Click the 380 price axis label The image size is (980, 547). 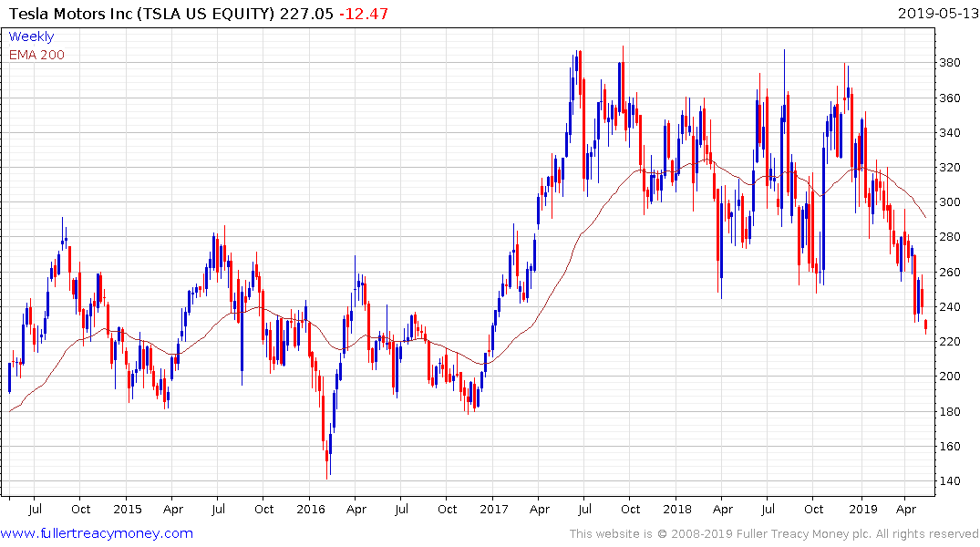tap(950, 63)
